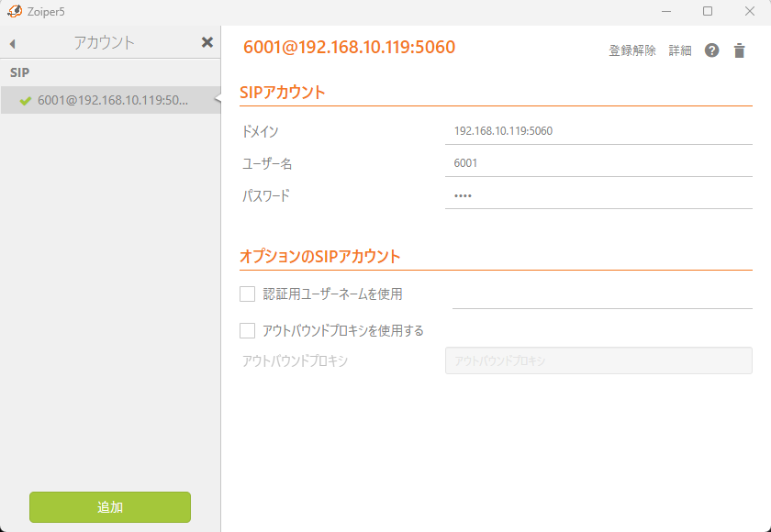Select account 6001@192.168.10.119 in list
Image resolution: width=771 pixels, height=532 pixels.
coord(112,100)
